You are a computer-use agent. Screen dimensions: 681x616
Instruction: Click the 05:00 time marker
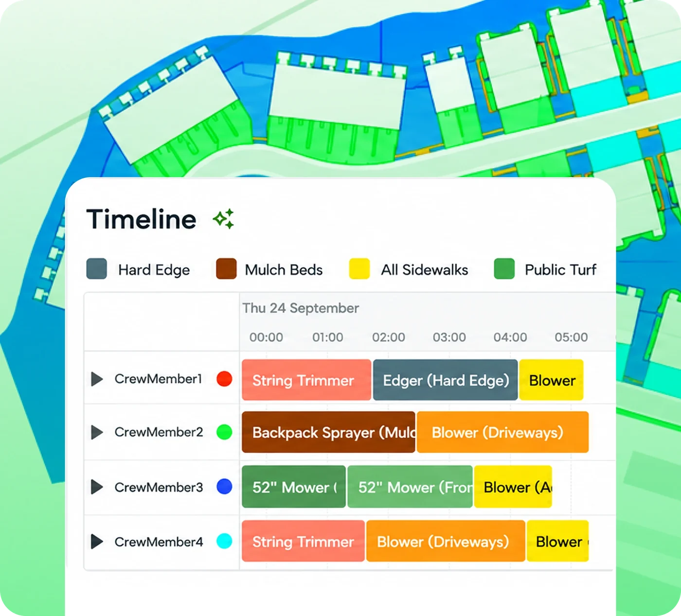572,337
